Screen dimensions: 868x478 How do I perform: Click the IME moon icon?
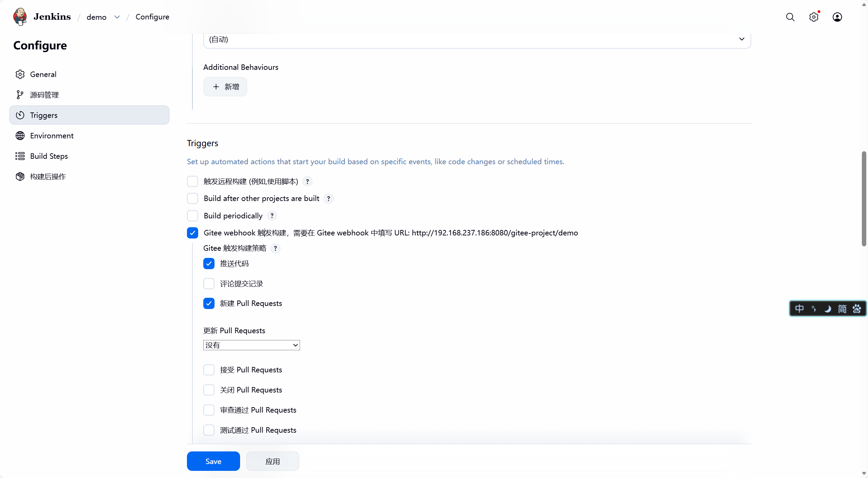(827, 309)
